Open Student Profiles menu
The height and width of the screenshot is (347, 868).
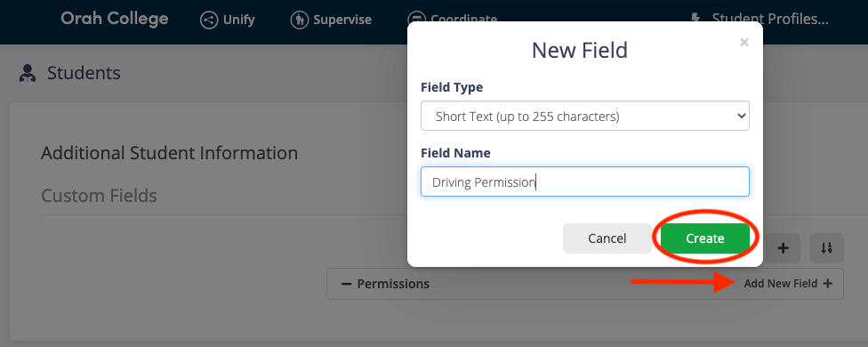[x=759, y=20]
